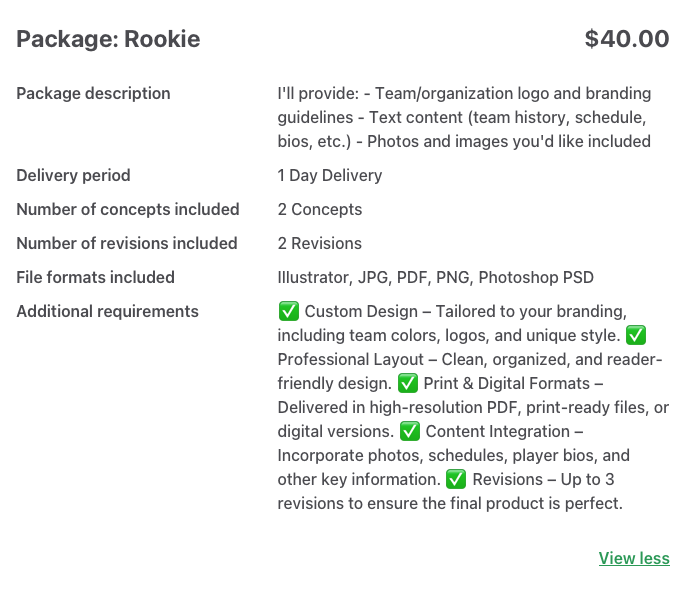This screenshot has height=607, width=688.
Task: Click the 2 Concepts value
Action: tap(320, 209)
